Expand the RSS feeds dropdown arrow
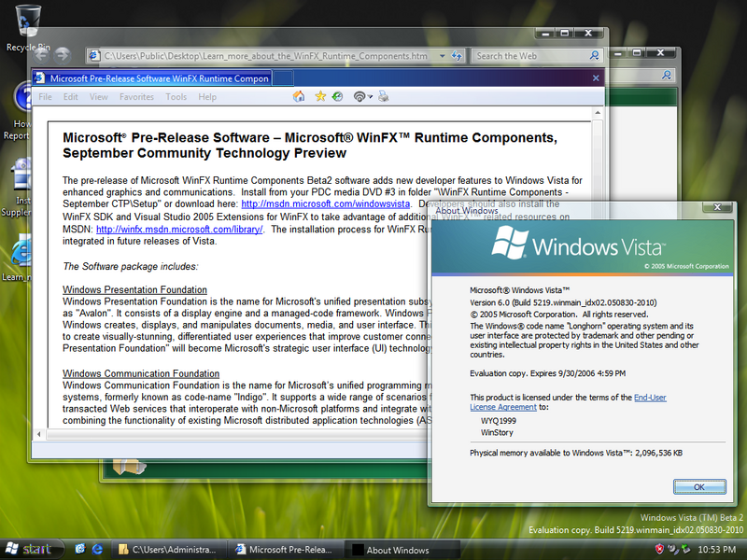Screen dimensions: 747x560 coord(370,97)
